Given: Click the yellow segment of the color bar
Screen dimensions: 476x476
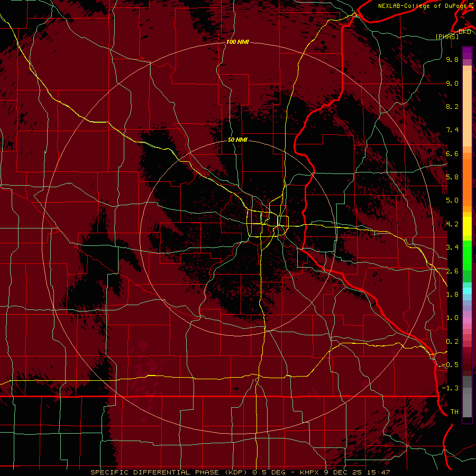Looking at the screenshot, I should (467, 226).
